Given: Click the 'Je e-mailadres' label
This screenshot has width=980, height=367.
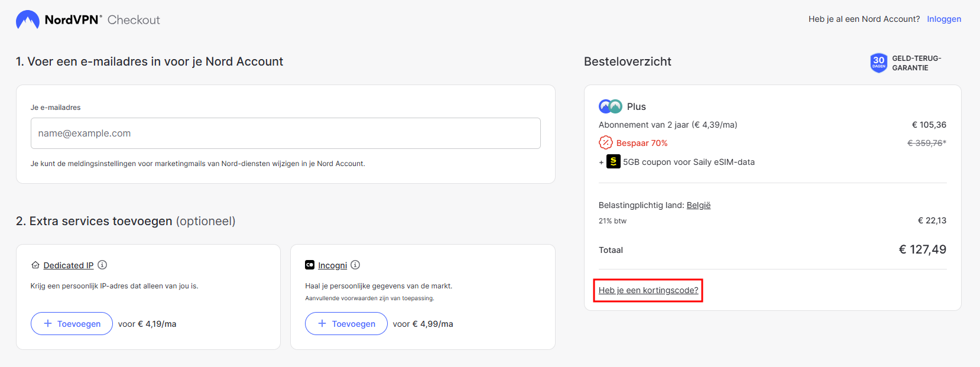Looking at the screenshot, I should pyautogui.click(x=56, y=108).
